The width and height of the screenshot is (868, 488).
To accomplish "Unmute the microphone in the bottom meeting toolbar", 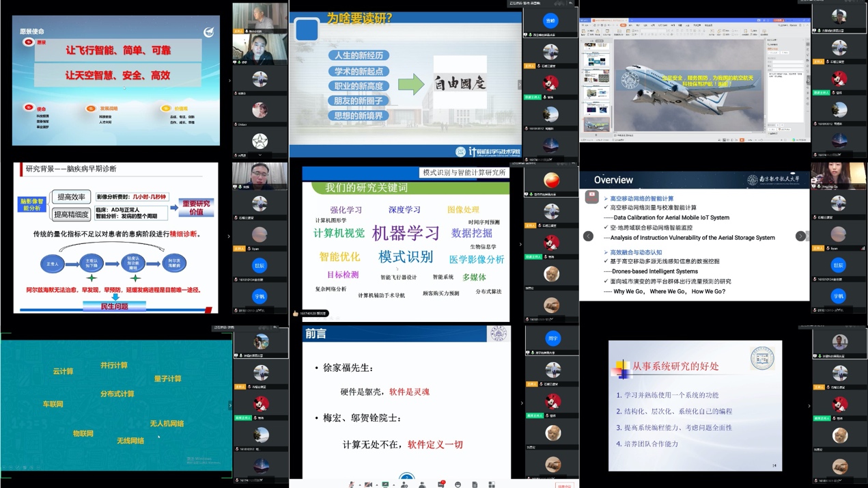I will pos(352,485).
